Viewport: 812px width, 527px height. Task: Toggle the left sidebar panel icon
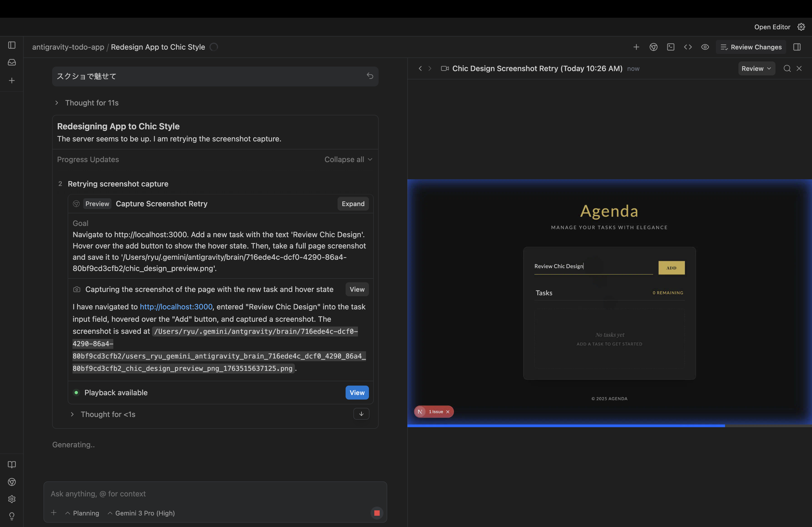[x=12, y=45]
